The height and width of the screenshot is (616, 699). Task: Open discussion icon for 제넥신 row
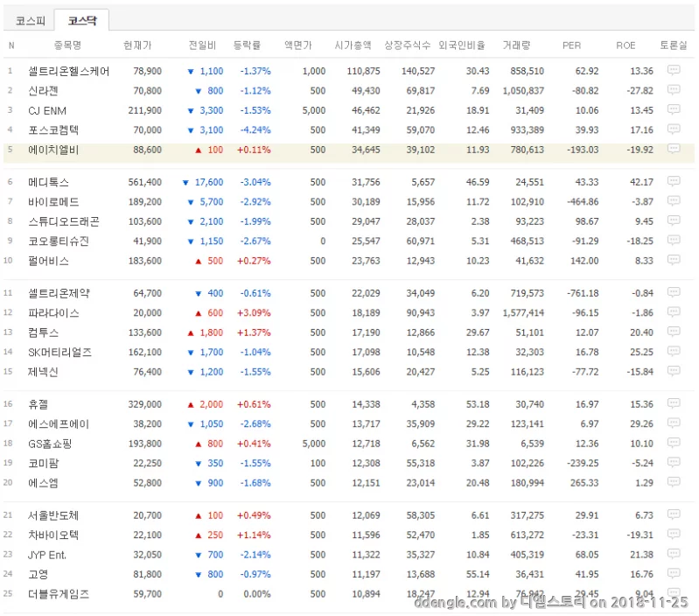[x=674, y=370]
